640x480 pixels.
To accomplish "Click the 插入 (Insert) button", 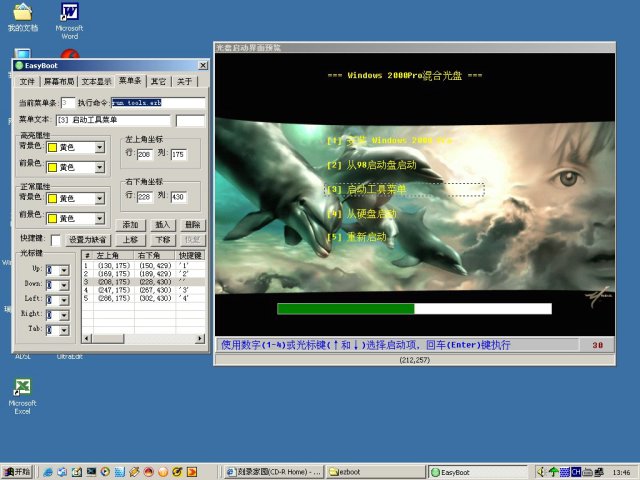I will point(162,225).
